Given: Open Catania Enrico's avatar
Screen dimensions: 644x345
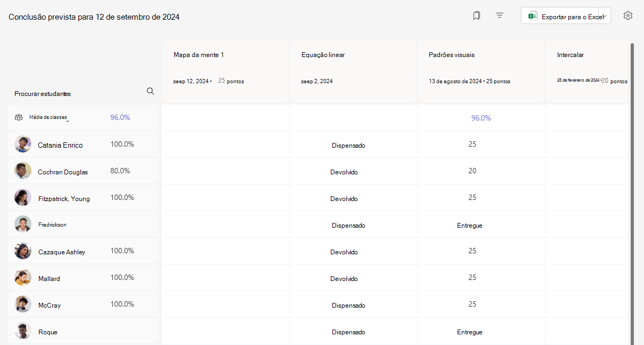Looking at the screenshot, I should 23,144.
